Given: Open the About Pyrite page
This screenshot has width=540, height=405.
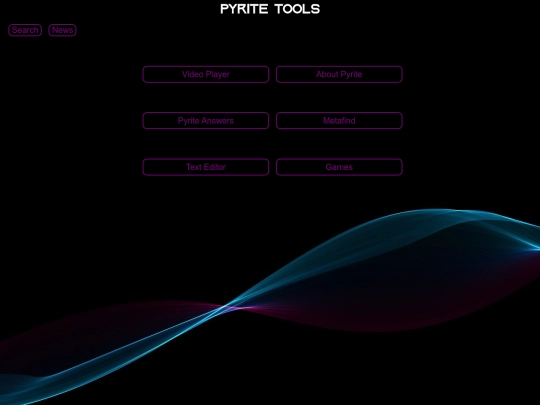Looking at the screenshot, I should (339, 74).
